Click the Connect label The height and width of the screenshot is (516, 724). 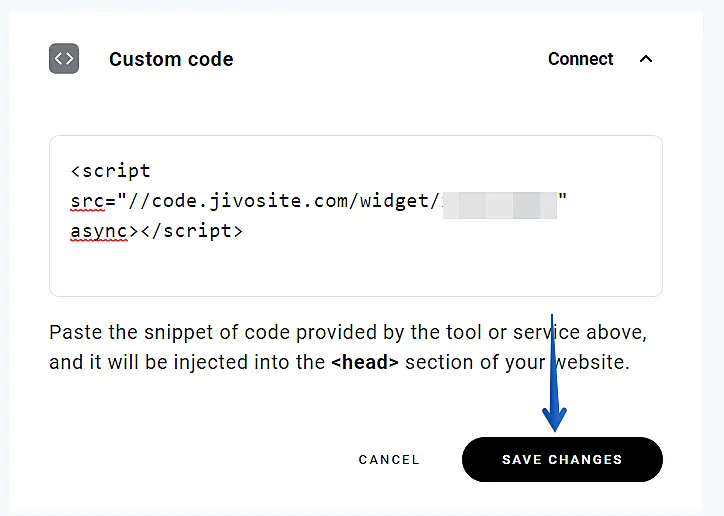(580, 59)
